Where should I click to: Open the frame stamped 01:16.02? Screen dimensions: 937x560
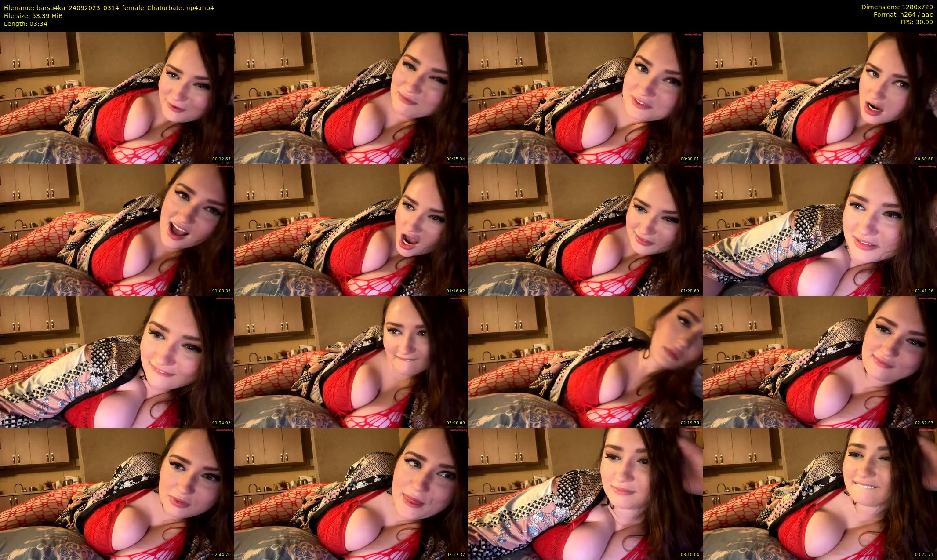tap(351, 229)
